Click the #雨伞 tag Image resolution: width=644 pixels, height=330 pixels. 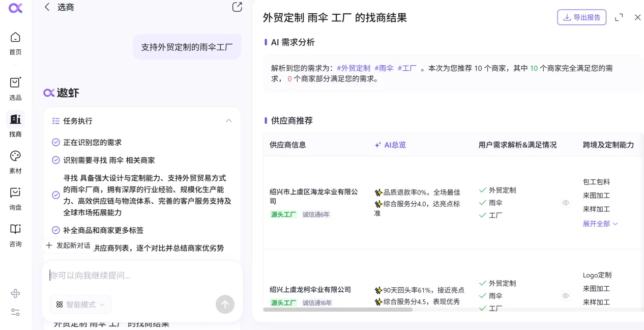[384, 68]
